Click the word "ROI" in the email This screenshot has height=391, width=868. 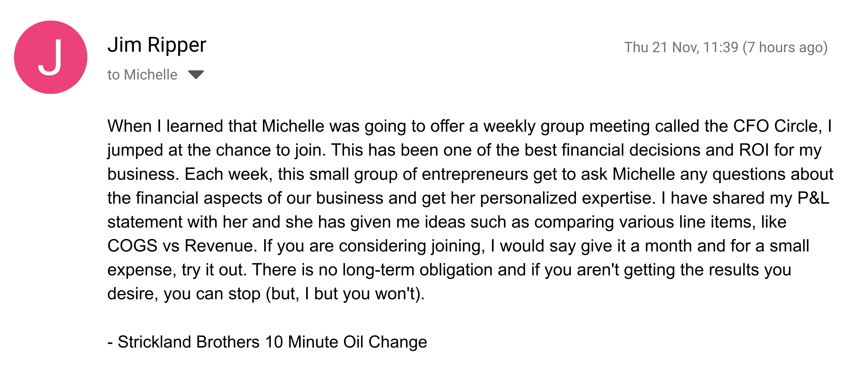pyautogui.click(x=754, y=150)
